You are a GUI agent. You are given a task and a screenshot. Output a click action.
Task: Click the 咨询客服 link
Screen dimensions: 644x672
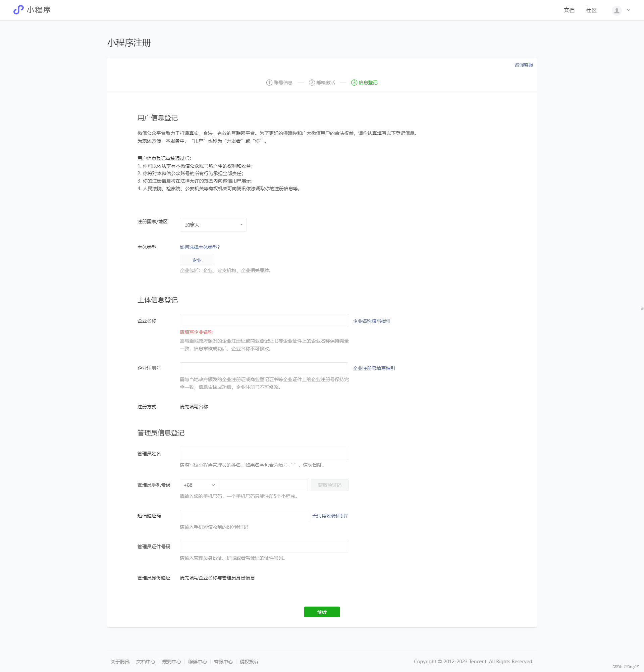[x=524, y=65]
